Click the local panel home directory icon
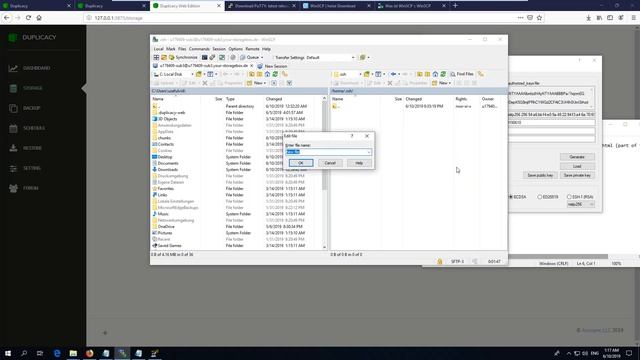640x360 pixels. click(267, 74)
